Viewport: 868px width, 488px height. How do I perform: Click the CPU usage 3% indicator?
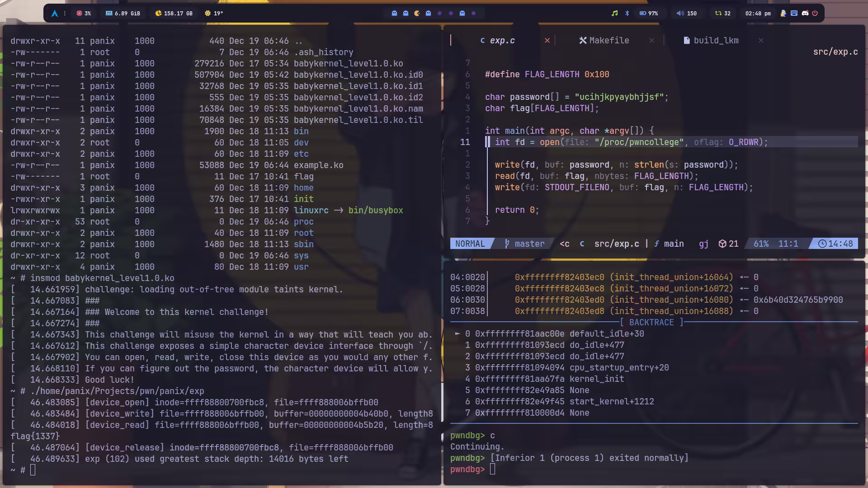[84, 14]
